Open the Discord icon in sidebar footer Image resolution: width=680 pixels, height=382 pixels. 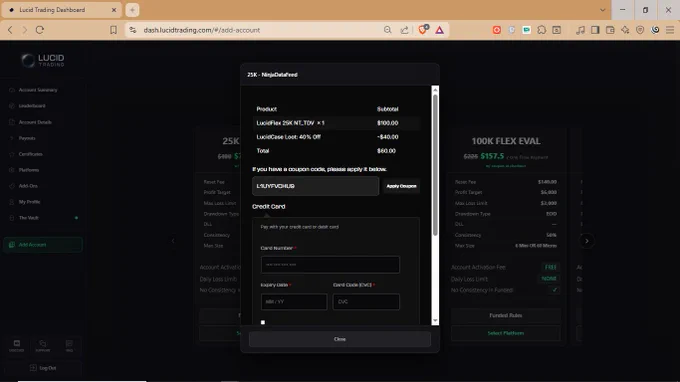pyautogui.click(x=16, y=346)
